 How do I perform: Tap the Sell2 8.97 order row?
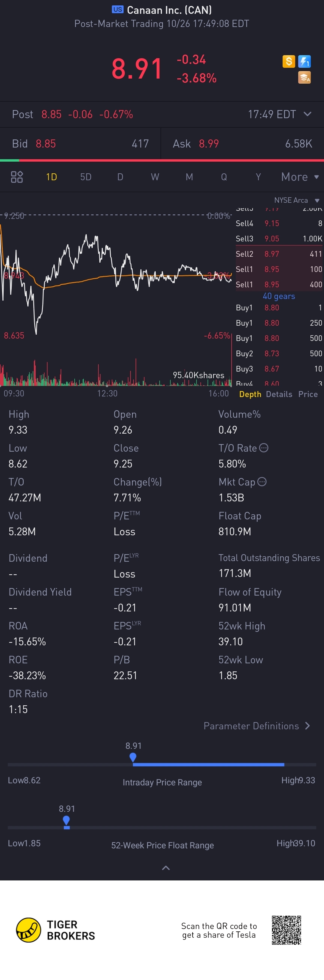[279, 254]
